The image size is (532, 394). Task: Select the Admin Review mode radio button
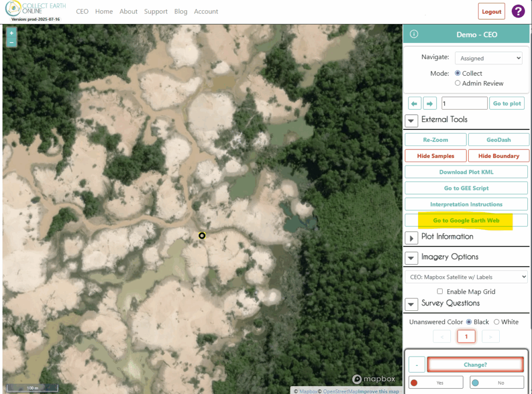(x=458, y=83)
